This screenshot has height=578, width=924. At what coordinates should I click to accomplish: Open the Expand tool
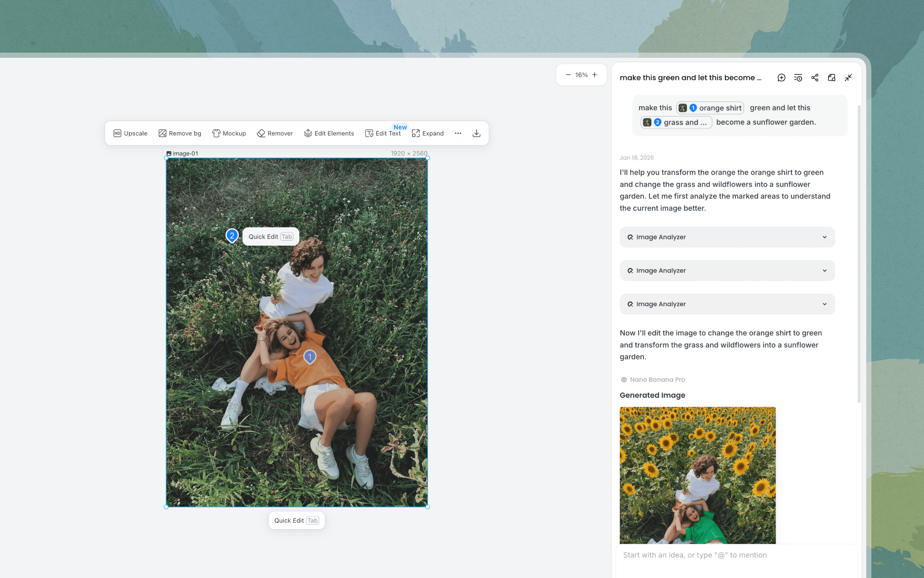[x=427, y=133]
